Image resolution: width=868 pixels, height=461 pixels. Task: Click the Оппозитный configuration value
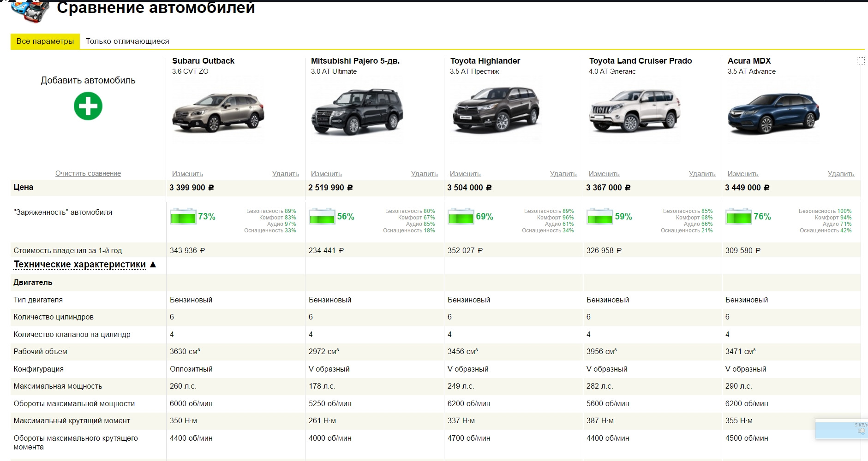[191, 369]
